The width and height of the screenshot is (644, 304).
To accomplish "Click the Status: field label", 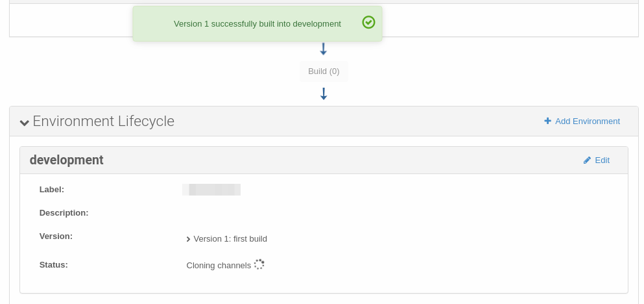I will (53, 265).
